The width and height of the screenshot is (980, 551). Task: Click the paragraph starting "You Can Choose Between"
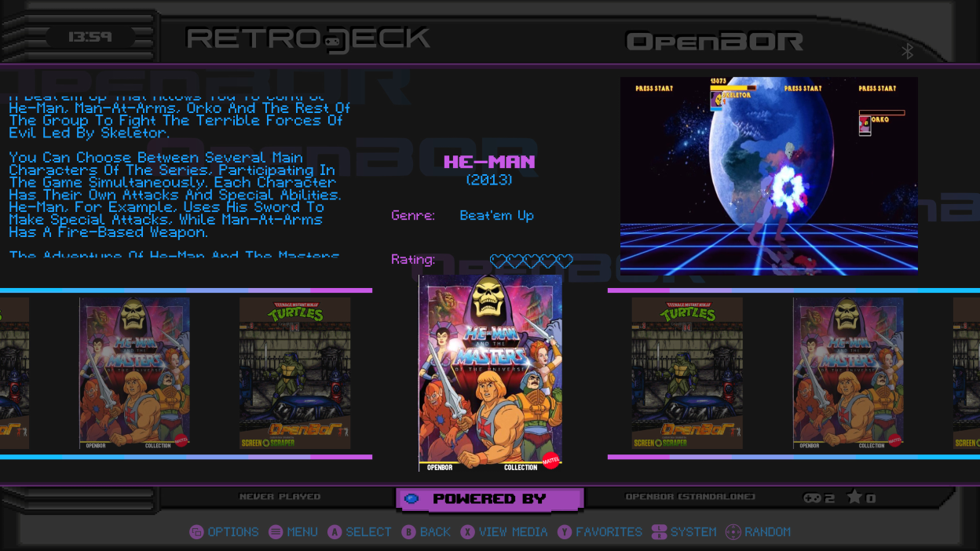click(175, 195)
